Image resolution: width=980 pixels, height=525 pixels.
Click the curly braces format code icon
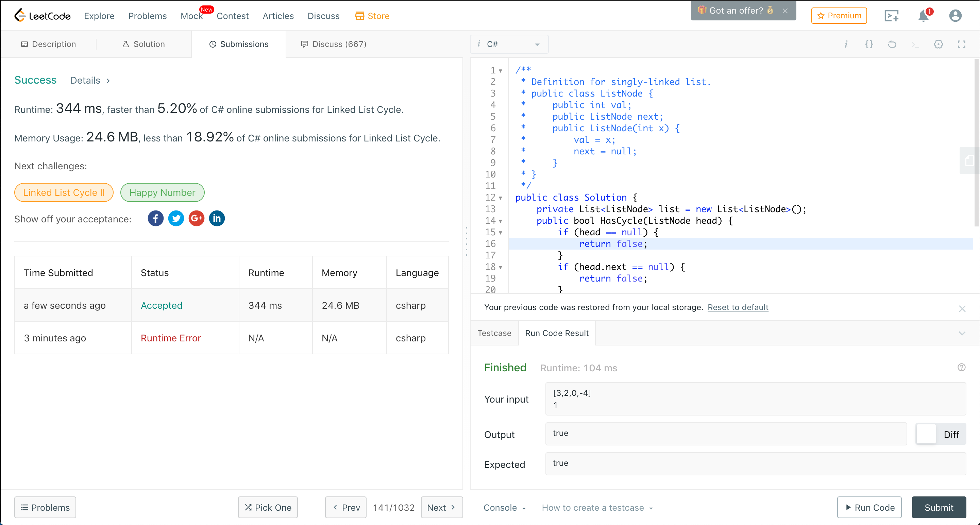click(x=869, y=44)
